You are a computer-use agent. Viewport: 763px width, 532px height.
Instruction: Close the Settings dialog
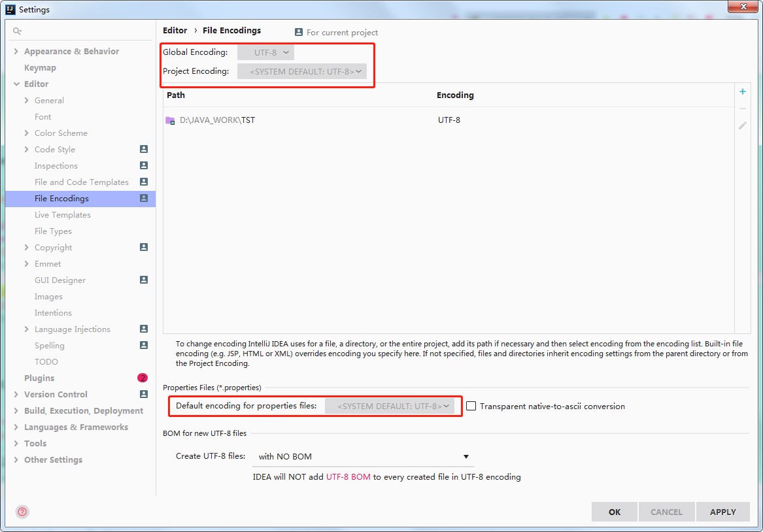pos(743,7)
